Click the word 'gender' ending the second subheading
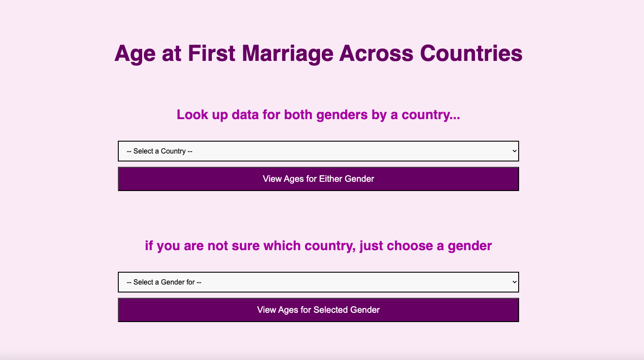Image resolution: width=644 pixels, height=360 pixels. [x=470, y=246]
